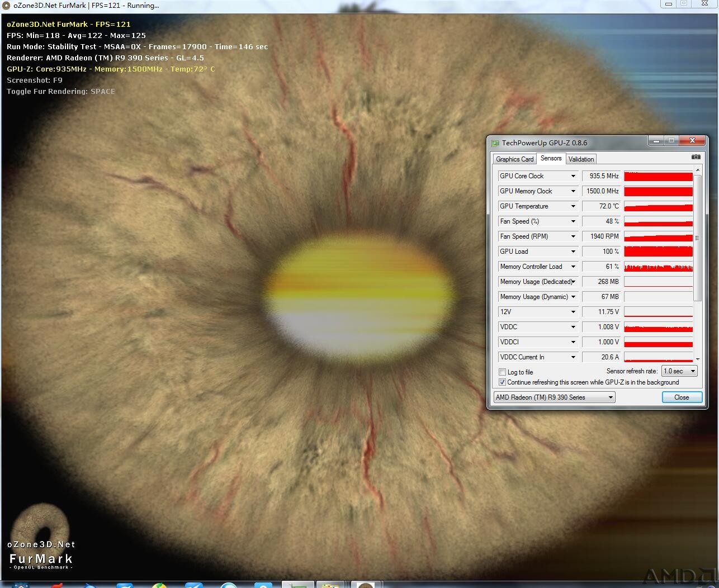This screenshot has width=719, height=588.
Task: Click the sensor list scroll-up arrow
Action: click(697, 169)
